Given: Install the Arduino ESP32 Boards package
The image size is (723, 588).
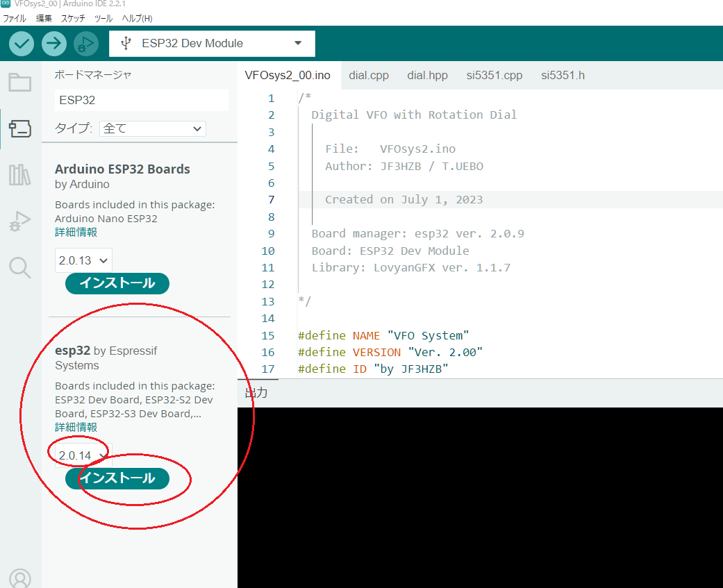Looking at the screenshot, I should coord(117,283).
